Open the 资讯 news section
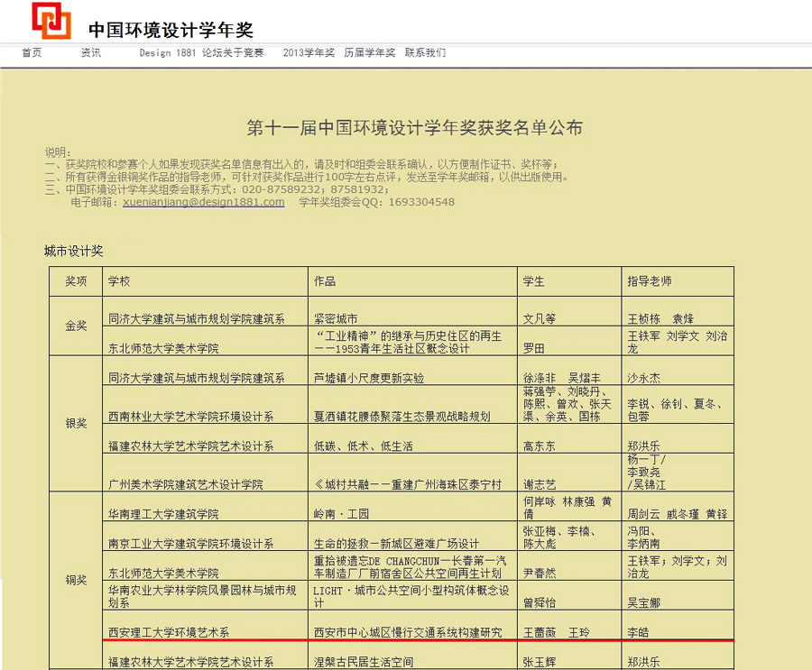Image resolution: width=812 pixels, height=670 pixels. (x=90, y=53)
